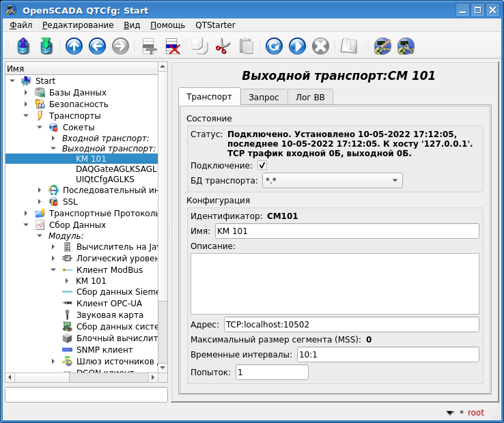
Task: Click the Транспорты lightning icon
Action: 40,115
